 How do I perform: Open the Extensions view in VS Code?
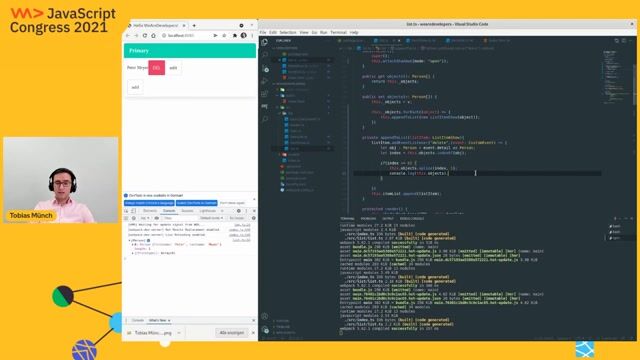point(265,94)
